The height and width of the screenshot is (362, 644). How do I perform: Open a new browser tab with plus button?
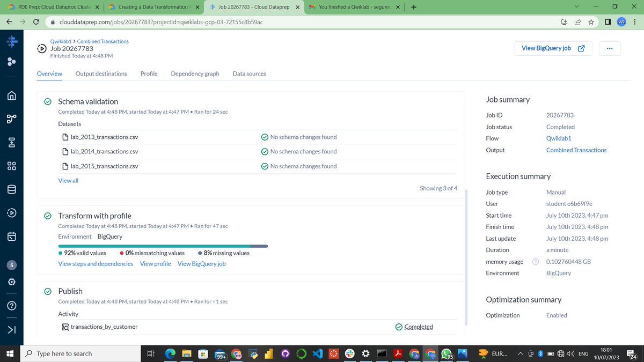pyautogui.click(x=413, y=8)
